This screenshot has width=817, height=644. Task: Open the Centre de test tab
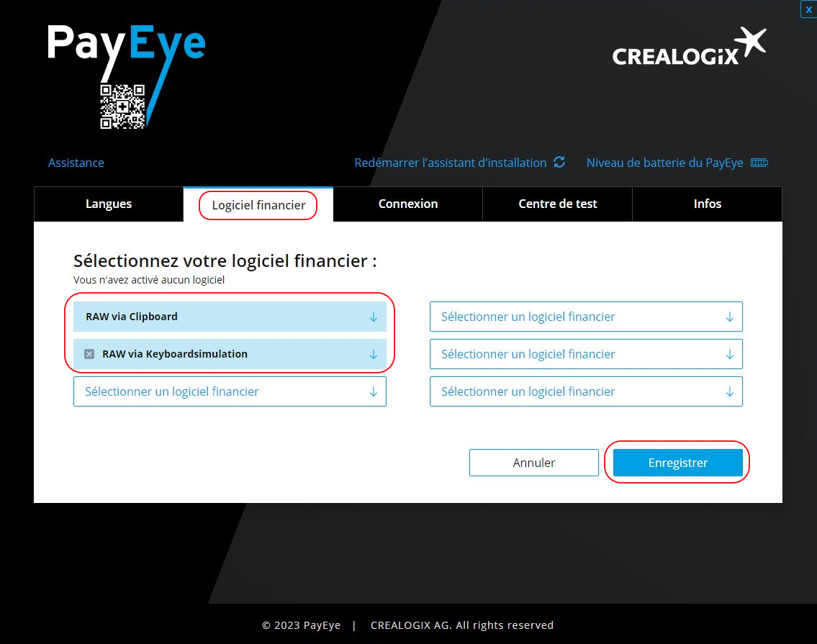pyautogui.click(x=557, y=204)
